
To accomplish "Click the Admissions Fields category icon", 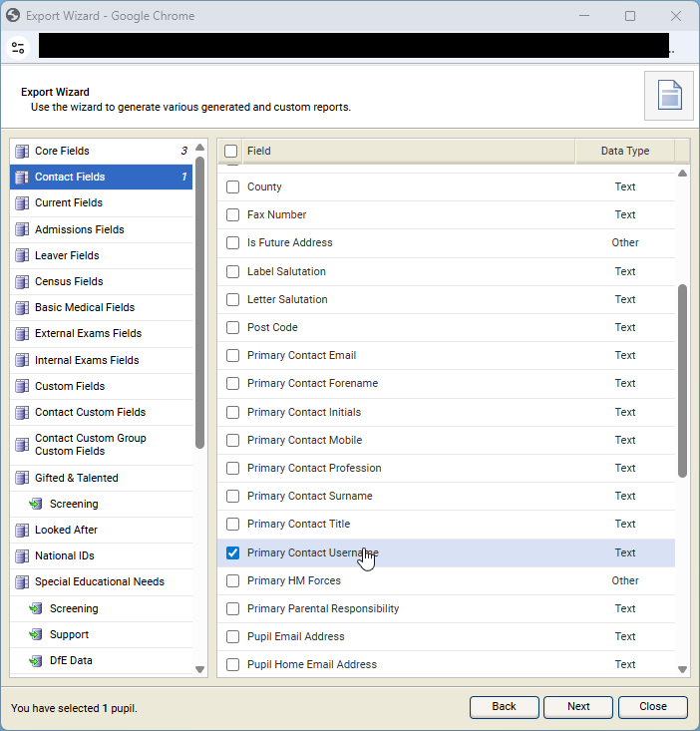I will (x=22, y=229).
